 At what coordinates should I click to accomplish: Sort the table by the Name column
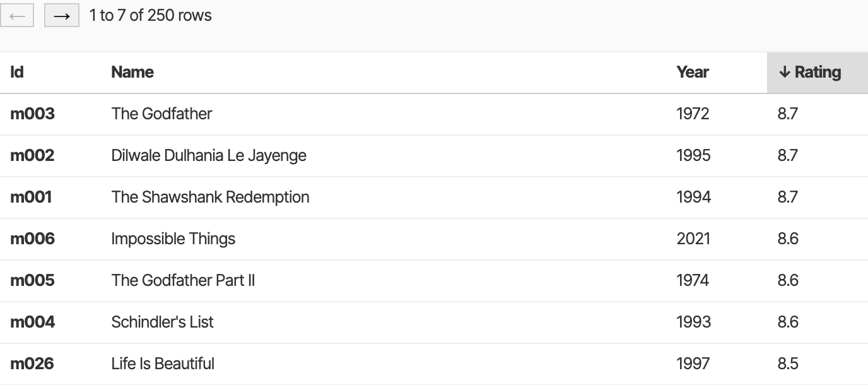click(x=132, y=72)
